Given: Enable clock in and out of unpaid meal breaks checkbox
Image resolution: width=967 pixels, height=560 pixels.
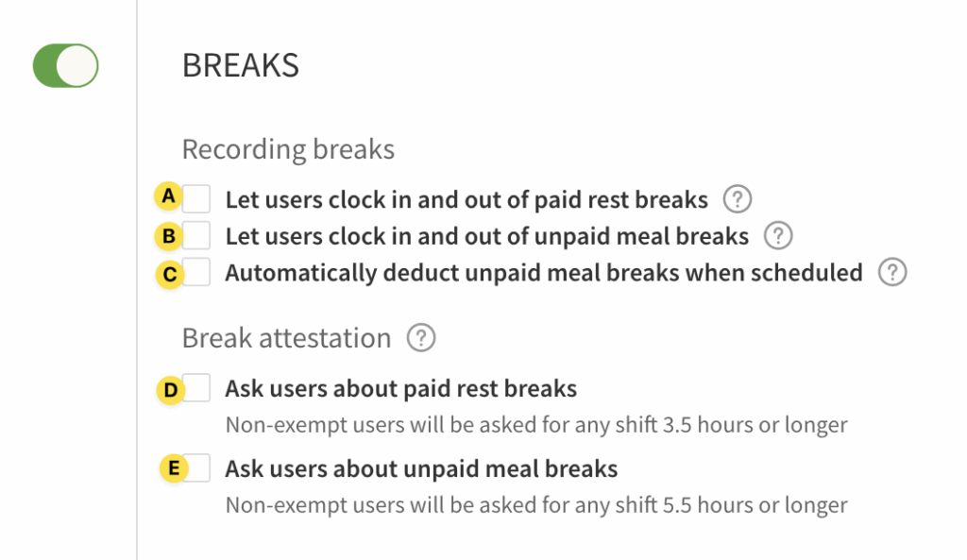Looking at the screenshot, I should click(197, 235).
